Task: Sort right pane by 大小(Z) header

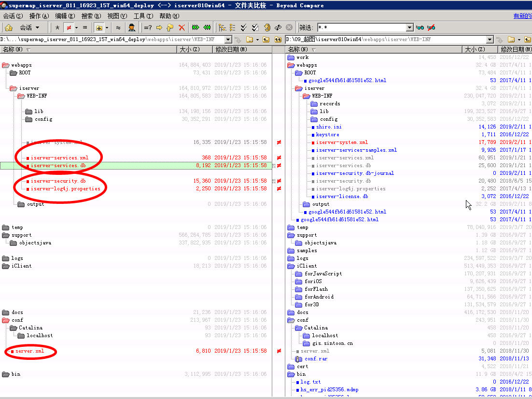Action: (480, 50)
